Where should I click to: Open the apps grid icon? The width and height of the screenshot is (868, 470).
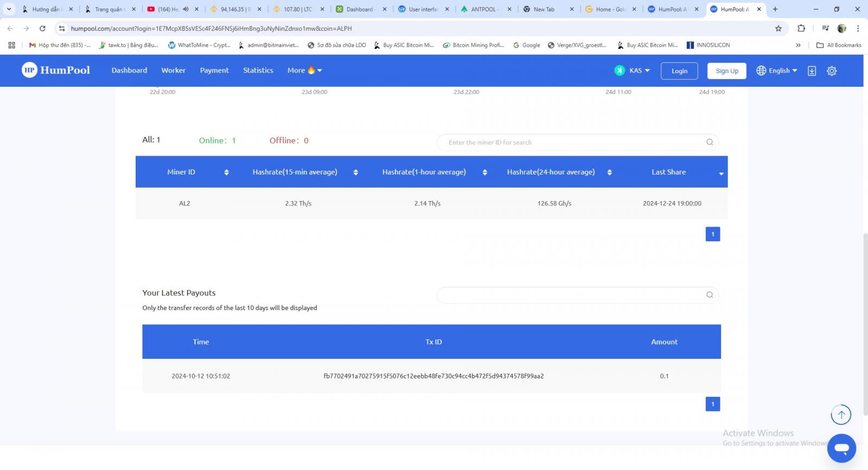click(x=11, y=45)
